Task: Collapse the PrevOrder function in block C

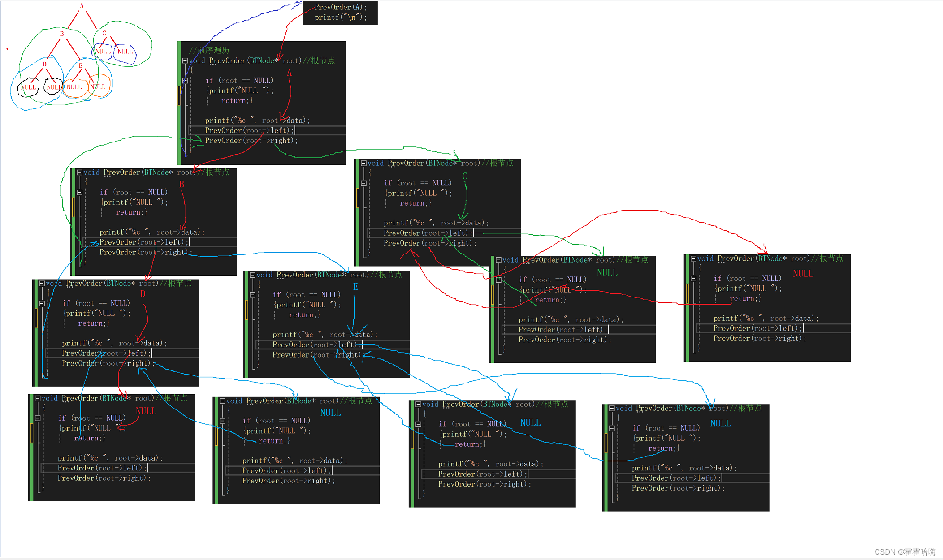Action: (363, 164)
